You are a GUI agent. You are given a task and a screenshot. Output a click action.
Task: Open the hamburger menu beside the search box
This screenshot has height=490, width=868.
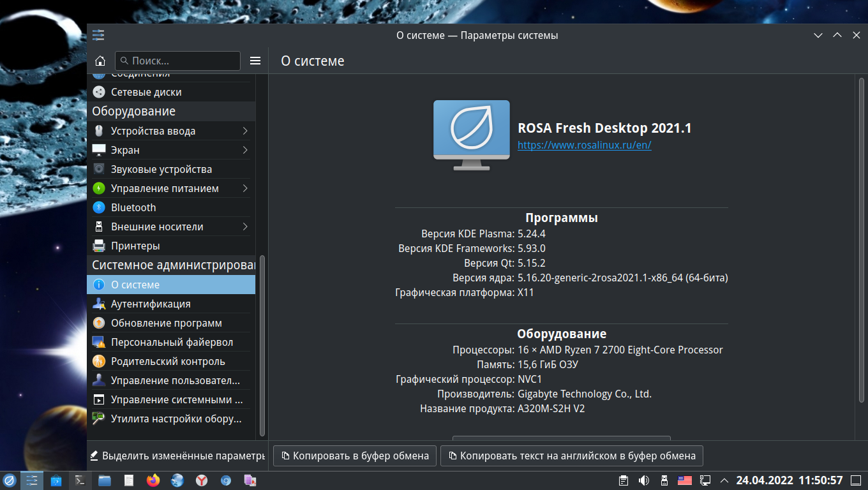pyautogui.click(x=255, y=61)
